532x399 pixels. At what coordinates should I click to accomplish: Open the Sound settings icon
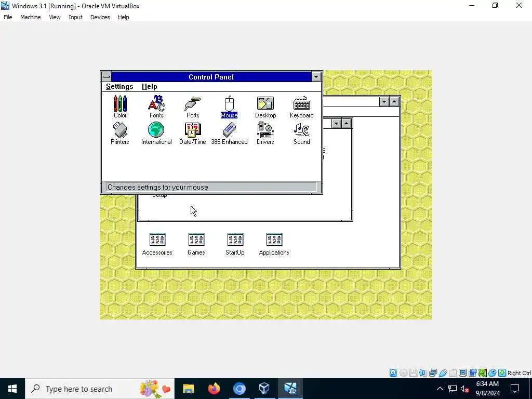[302, 134]
